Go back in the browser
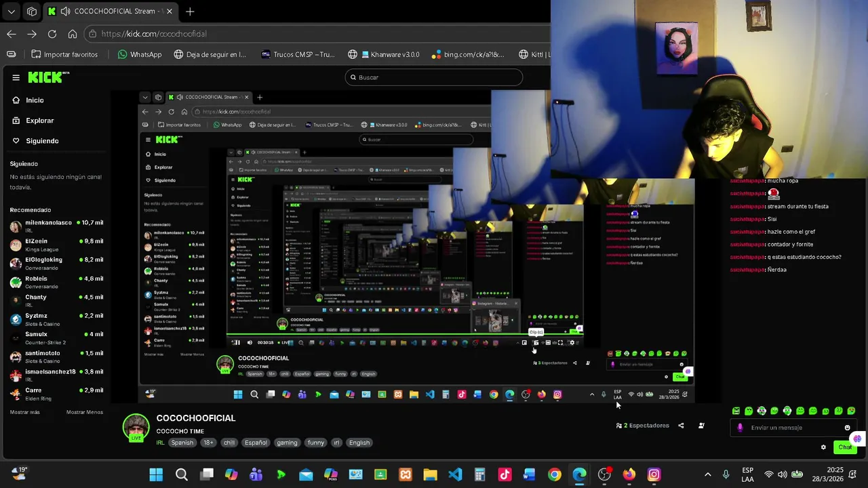The height and width of the screenshot is (488, 868). pos(12,34)
